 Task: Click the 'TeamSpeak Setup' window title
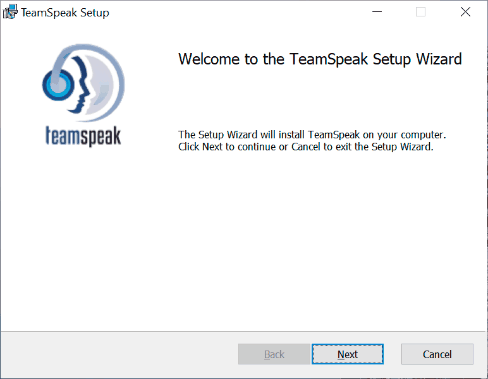click(x=65, y=13)
